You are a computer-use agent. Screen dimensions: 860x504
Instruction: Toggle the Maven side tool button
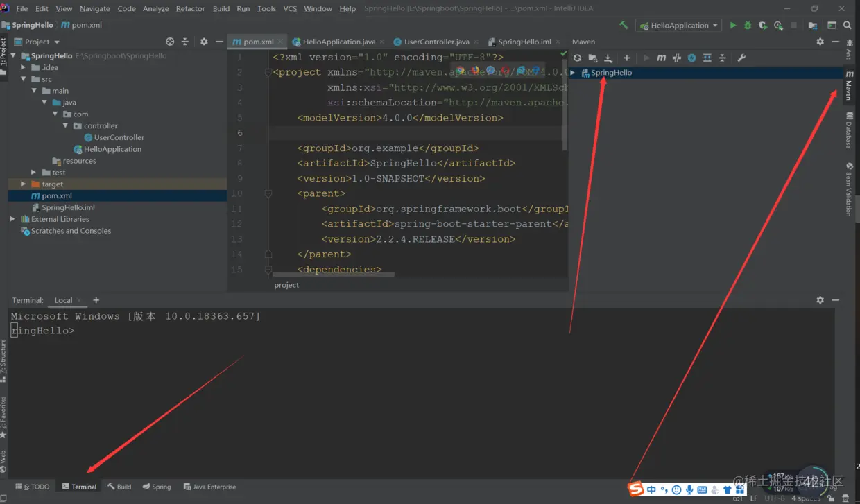[848, 86]
